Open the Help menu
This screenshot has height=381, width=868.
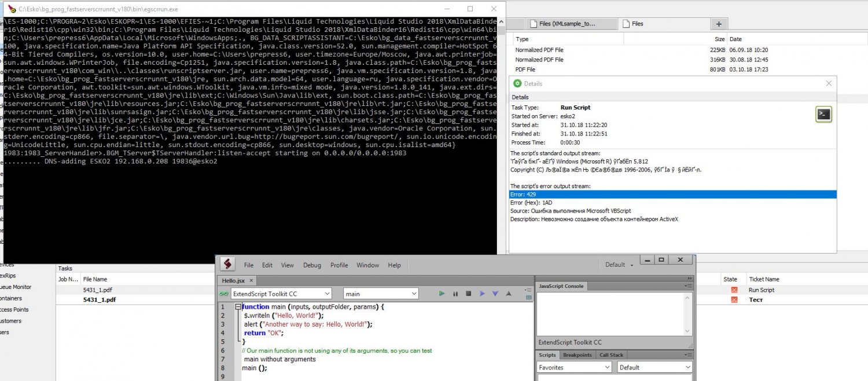pyautogui.click(x=394, y=265)
